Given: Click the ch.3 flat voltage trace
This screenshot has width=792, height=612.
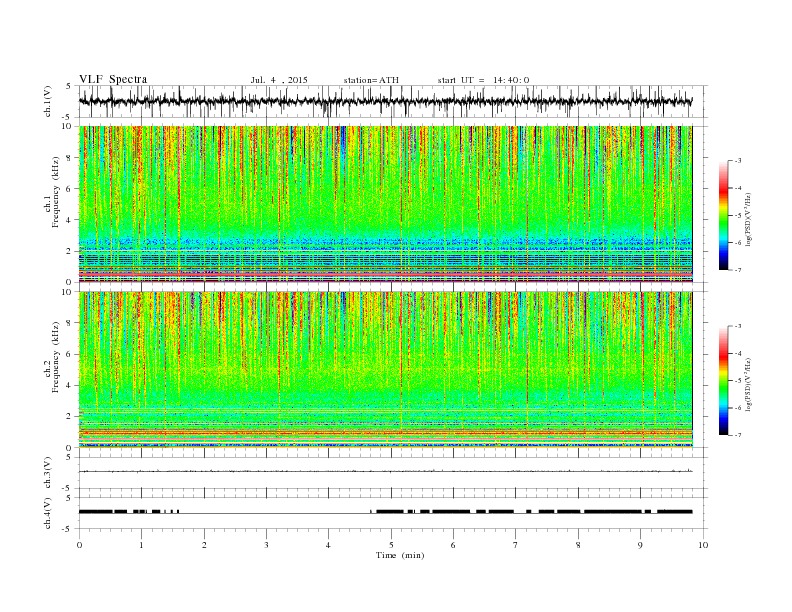Looking at the screenshot, I should click(385, 471).
